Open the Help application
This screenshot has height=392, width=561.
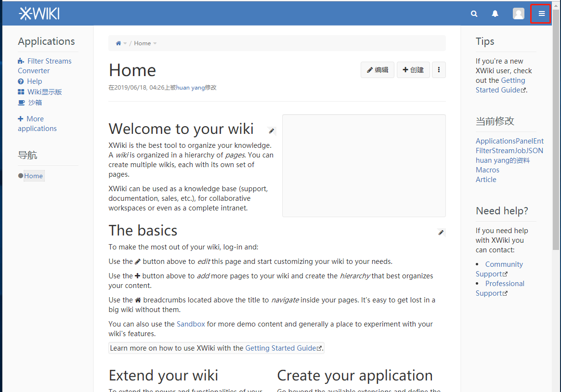point(34,81)
